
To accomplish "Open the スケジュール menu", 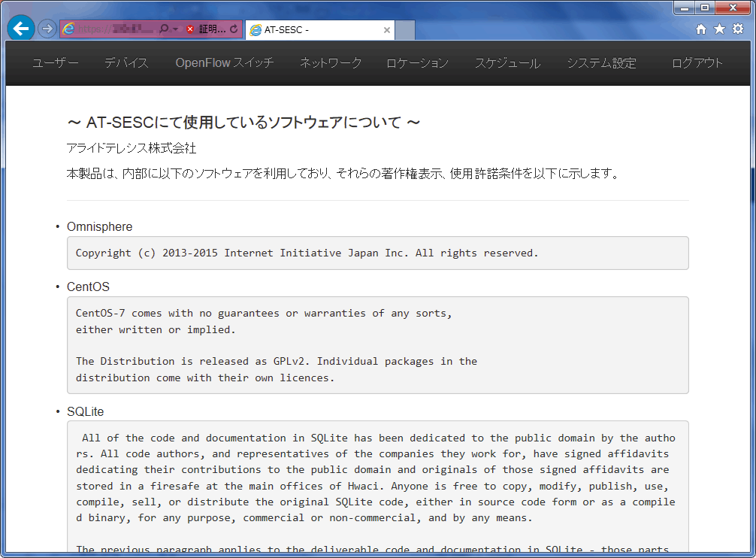I will [507, 63].
